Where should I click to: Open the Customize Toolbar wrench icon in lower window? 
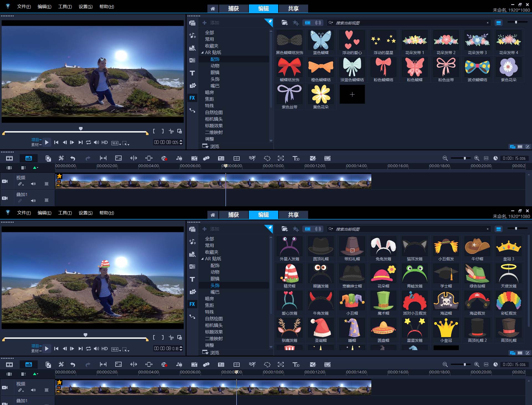61,365
